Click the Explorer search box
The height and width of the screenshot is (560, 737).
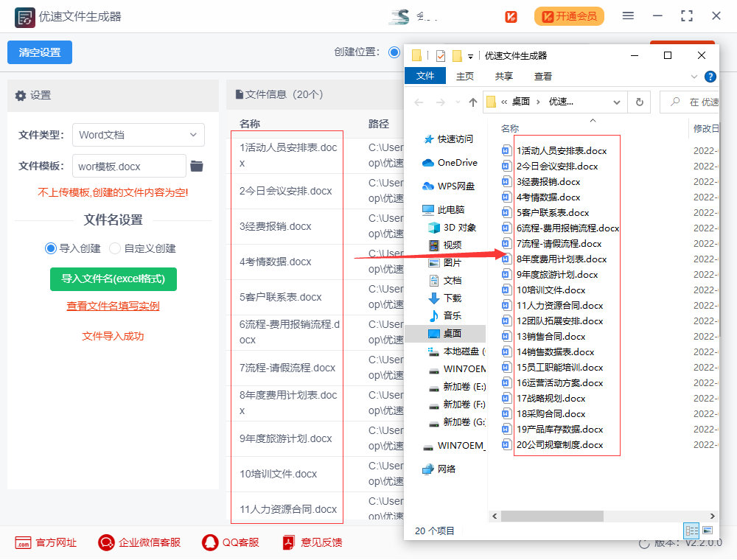(x=690, y=102)
